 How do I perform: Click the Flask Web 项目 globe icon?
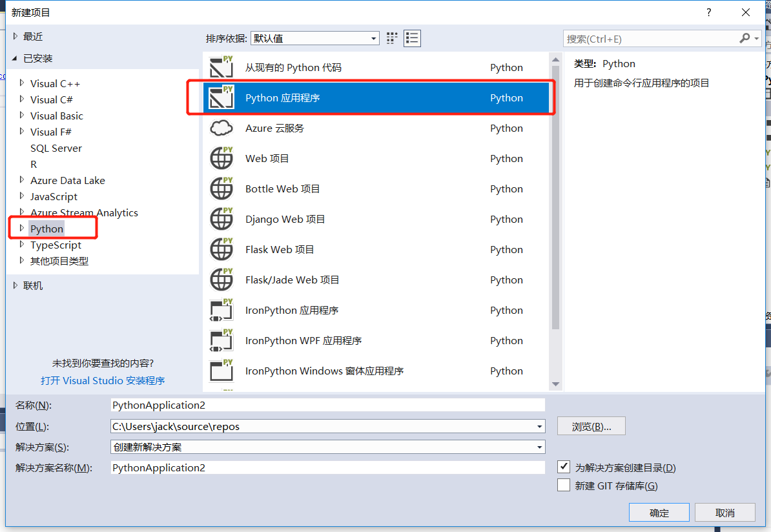pyautogui.click(x=221, y=249)
